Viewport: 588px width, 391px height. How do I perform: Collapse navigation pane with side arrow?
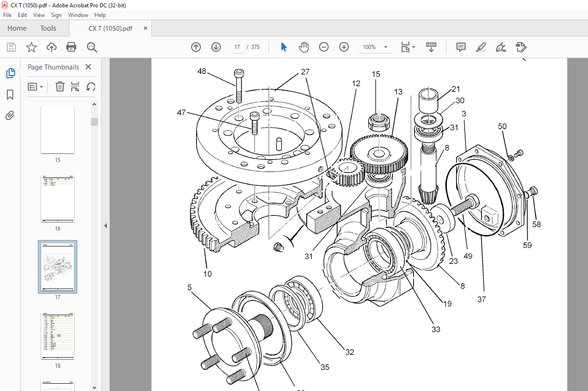click(x=106, y=225)
